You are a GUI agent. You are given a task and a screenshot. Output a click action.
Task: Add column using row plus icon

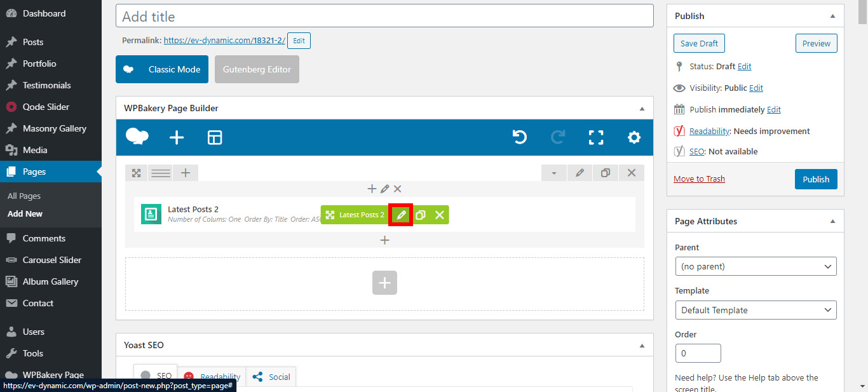pyautogui.click(x=186, y=173)
